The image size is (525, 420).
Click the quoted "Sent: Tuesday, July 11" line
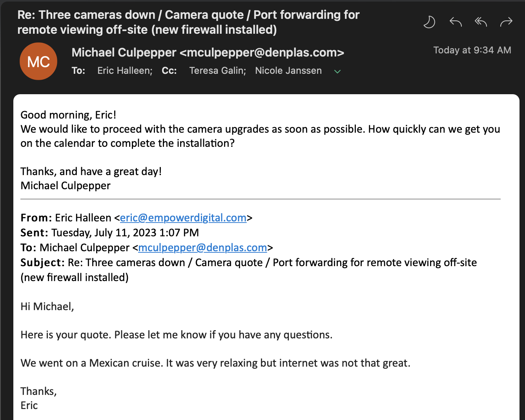tap(110, 233)
